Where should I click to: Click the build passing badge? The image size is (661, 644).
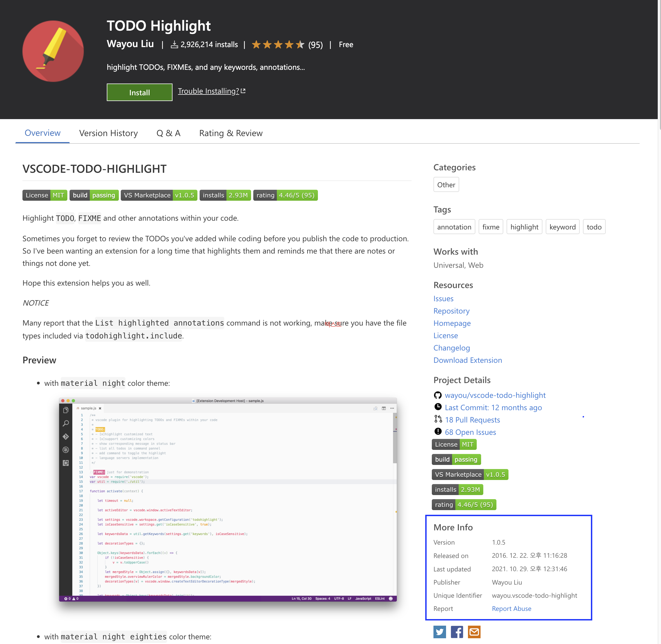tap(94, 195)
